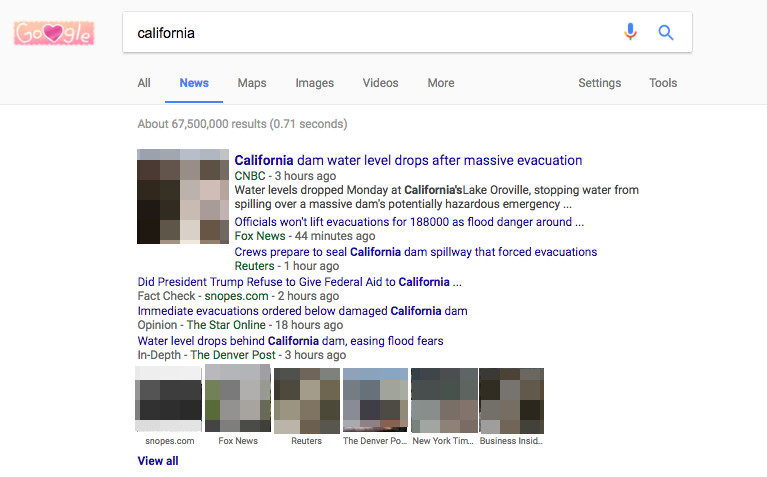Click the CNBC article main thumbnail
The image size is (767, 477).
pos(184,196)
